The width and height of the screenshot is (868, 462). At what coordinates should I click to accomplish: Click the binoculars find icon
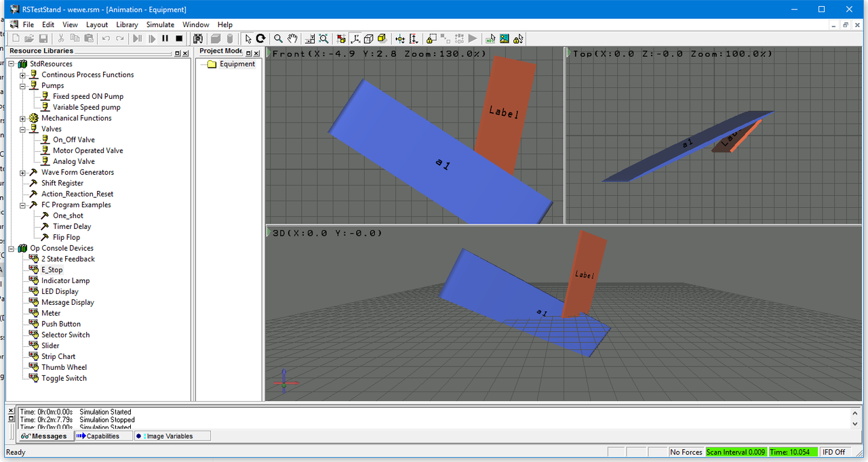click(198, 39)
